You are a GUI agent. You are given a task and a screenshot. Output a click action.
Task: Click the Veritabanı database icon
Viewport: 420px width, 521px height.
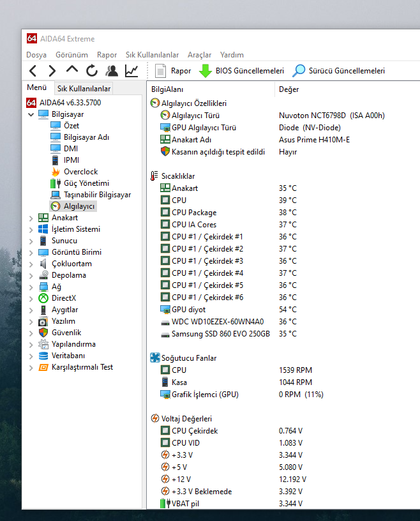point(43,356)
